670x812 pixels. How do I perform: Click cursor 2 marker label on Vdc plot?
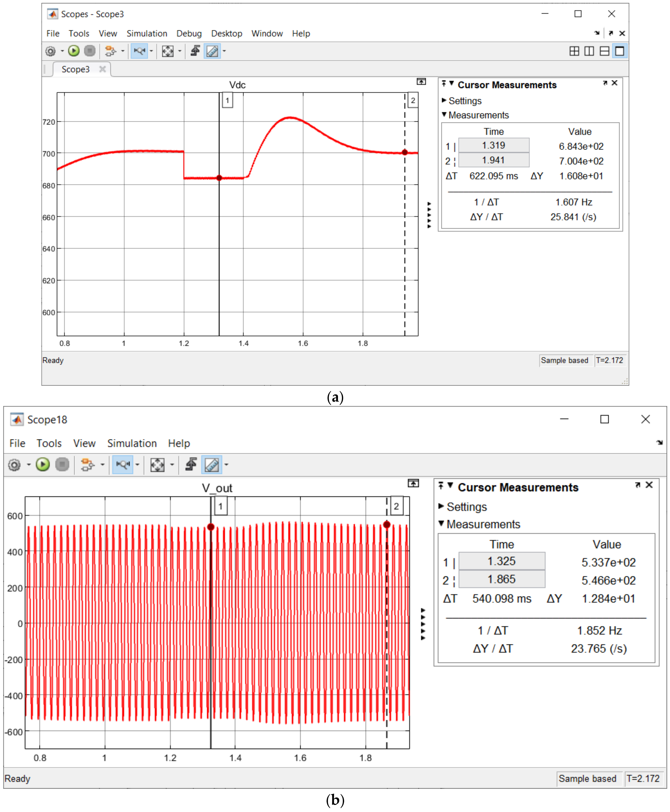(x=413, y=100)
